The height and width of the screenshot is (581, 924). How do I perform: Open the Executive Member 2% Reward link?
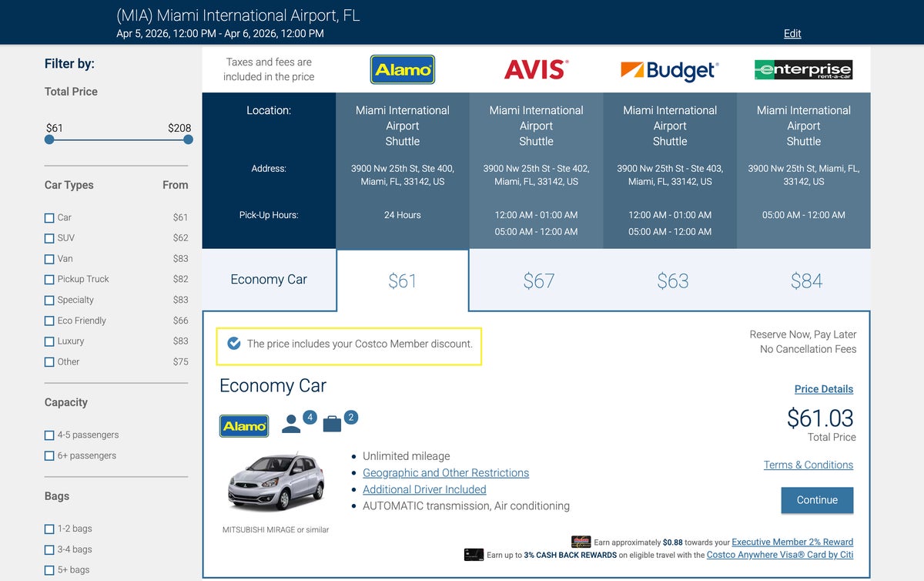792,542
